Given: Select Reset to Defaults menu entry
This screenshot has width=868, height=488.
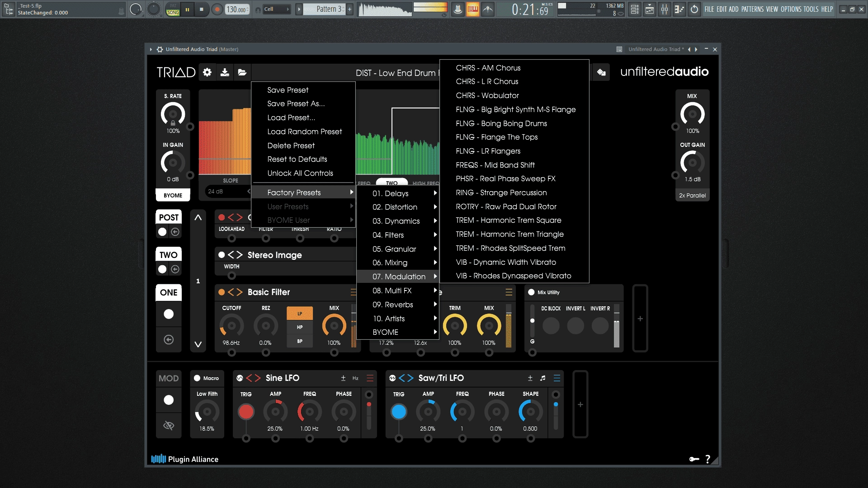Looking at the screenshot, I should (303, 159).
